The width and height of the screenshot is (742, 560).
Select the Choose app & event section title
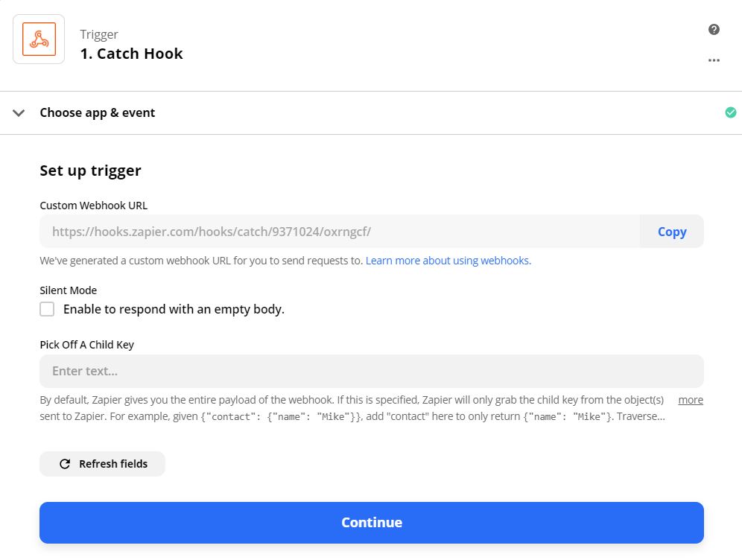point(98,112)
